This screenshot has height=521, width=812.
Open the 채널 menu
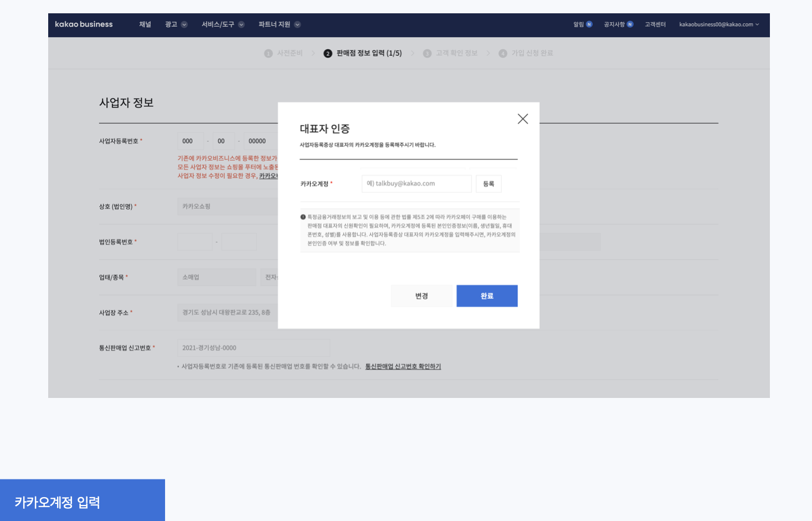(x=145, y=24)
